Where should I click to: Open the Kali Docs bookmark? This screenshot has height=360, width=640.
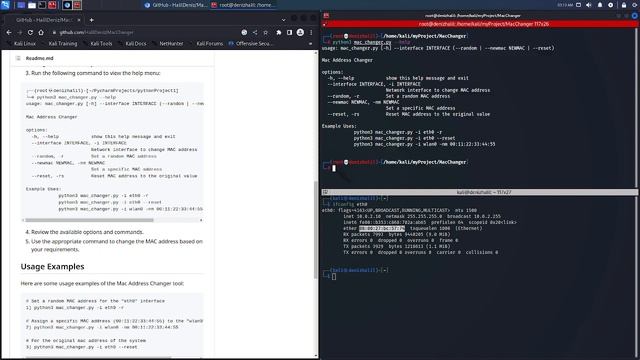133,43
